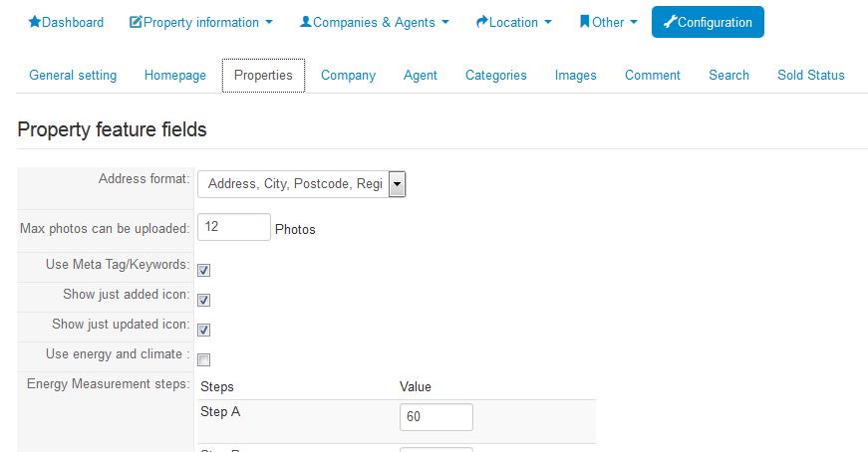868x452 pixels.
Task: Click the Configuration wrench icon
Action: click(671, 22)
